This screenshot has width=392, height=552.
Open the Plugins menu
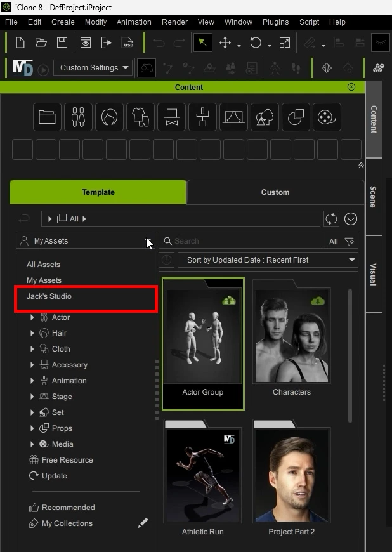pos(275,22)
